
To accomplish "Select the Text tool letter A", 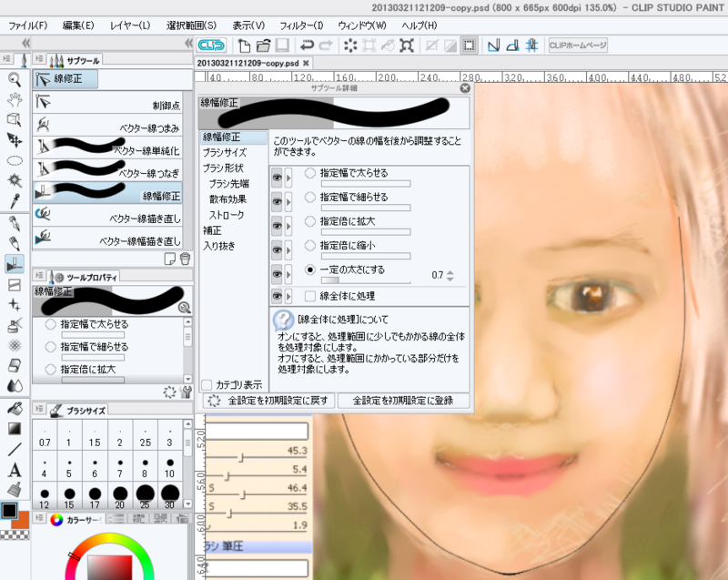I will [x=15, y=470].
